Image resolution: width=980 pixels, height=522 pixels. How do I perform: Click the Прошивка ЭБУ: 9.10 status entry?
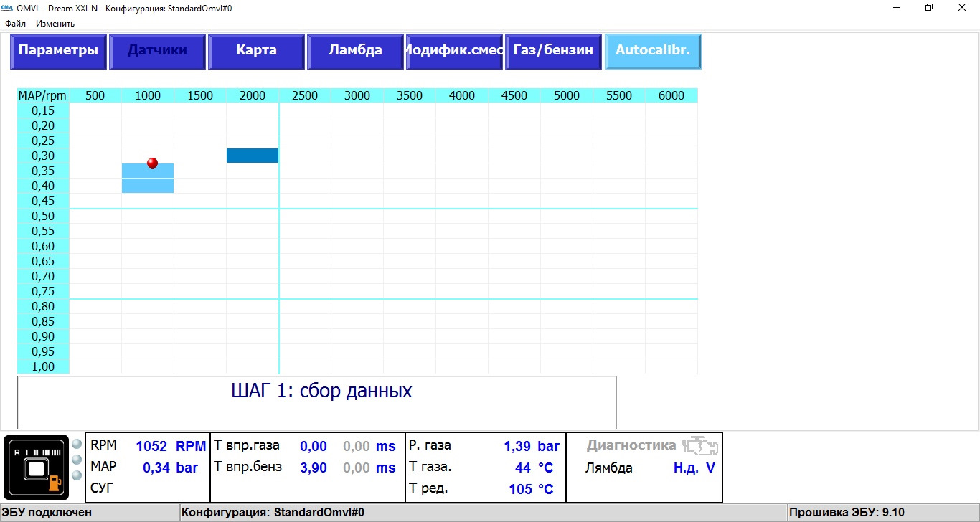click(x=884, y=513)
